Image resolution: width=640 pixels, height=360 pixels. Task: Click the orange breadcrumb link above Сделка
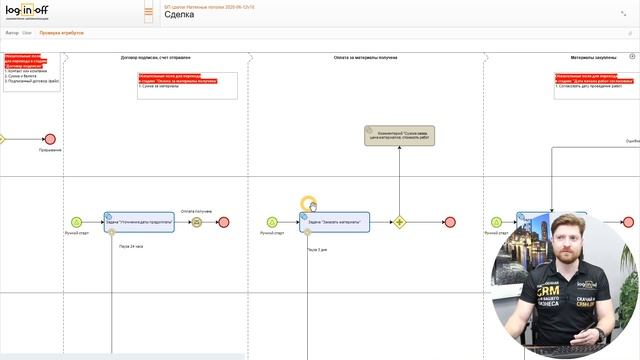[209, 7]
